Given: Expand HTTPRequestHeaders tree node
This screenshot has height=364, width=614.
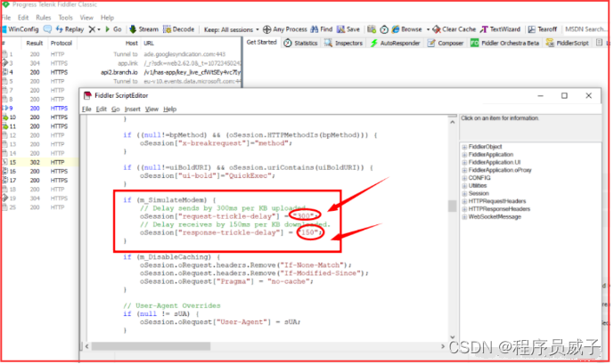Looking at the screenshot, I should [464, 202].
